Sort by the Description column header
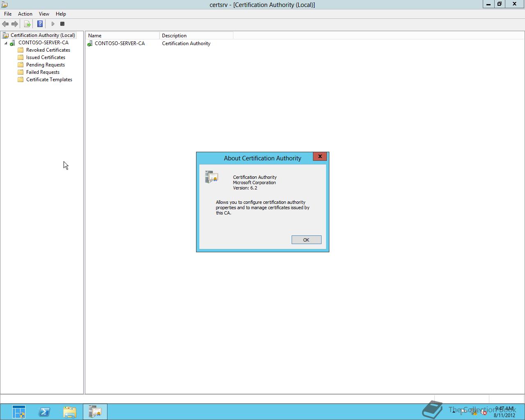525x420 pixels. click(196, 36)
